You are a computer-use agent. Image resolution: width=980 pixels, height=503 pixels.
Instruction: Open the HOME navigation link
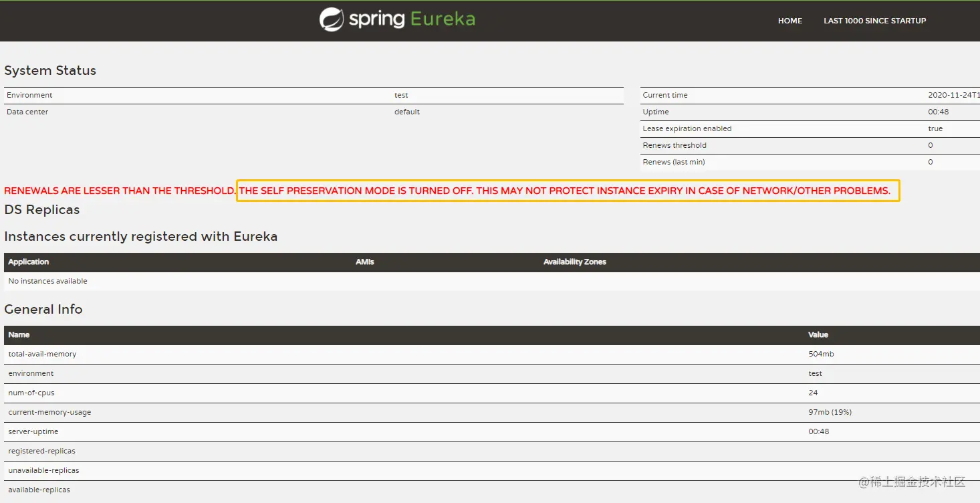tap(789, 21)
